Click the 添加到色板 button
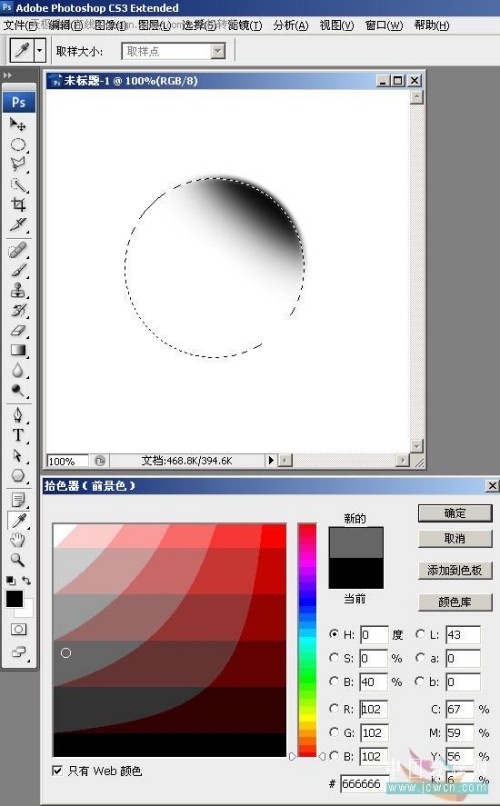This screenshot has width=500, height=806. (x=455, y=570)
